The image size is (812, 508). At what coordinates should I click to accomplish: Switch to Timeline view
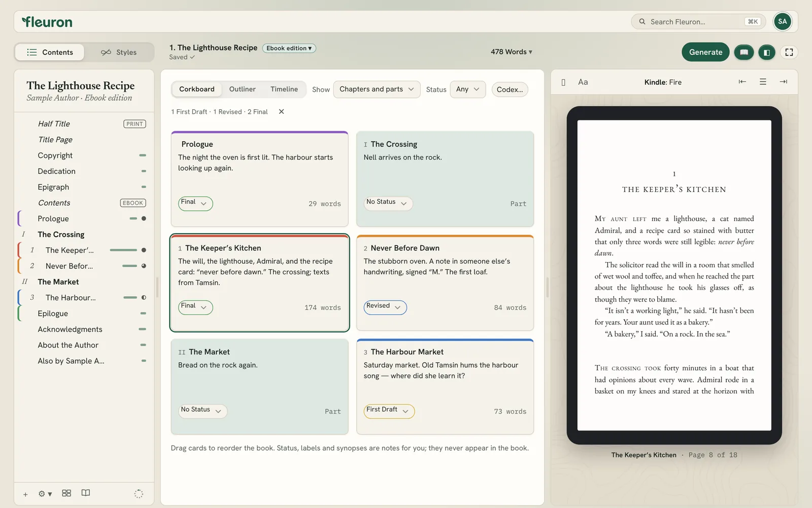tap(284, 89)
